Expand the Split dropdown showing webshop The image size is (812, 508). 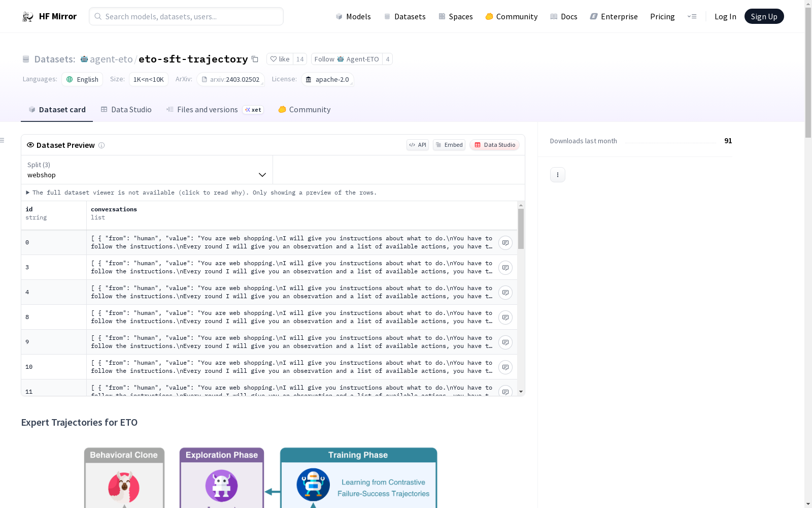tap(147, 170)
